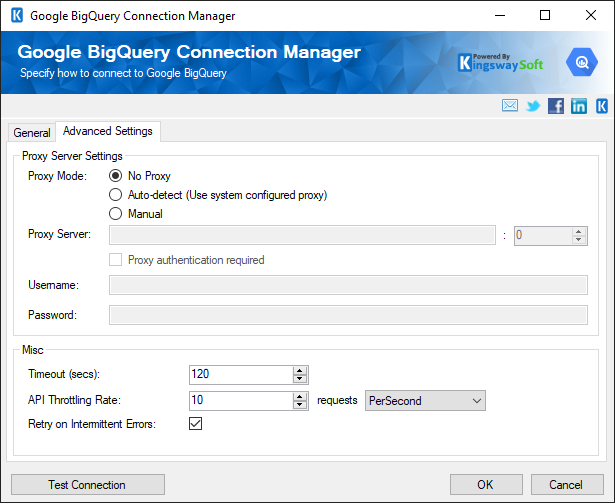Select Auto-detect system configured proxy option
The width and height of the screenshot is (615, 503).
point(115,195)
